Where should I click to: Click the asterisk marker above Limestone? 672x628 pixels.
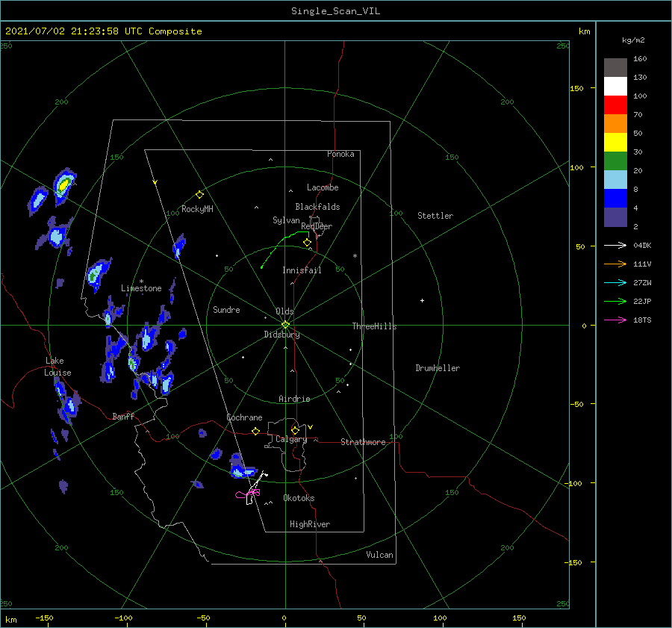141,282
